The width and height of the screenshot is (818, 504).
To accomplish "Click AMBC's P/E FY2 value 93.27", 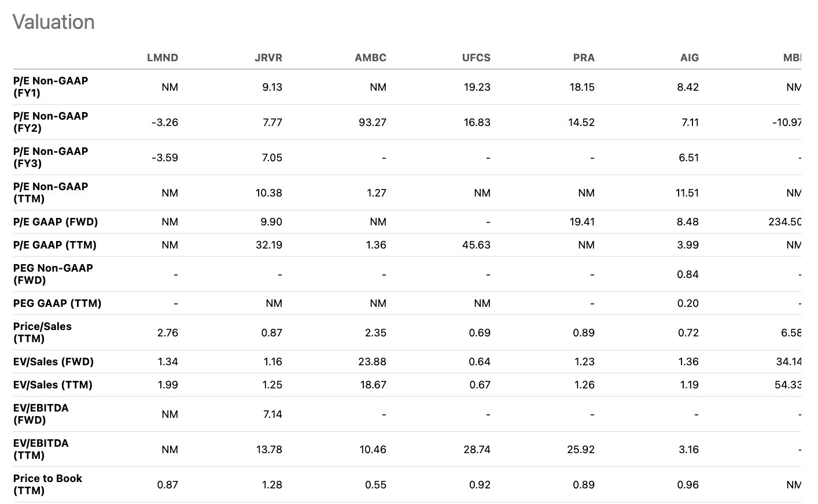I will click(x=373, y=123).
